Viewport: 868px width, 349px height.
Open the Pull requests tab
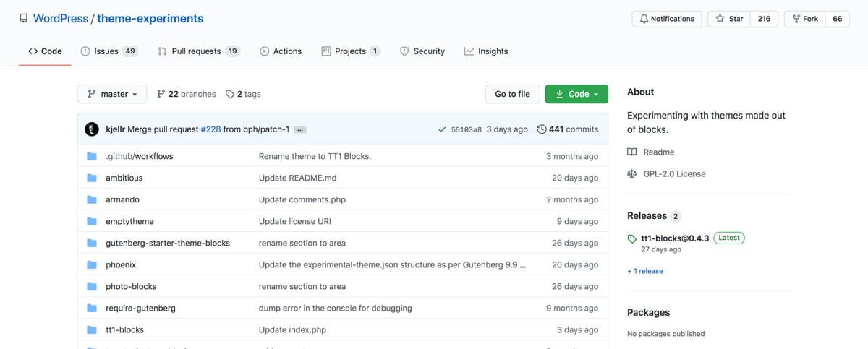coord(199,51)
